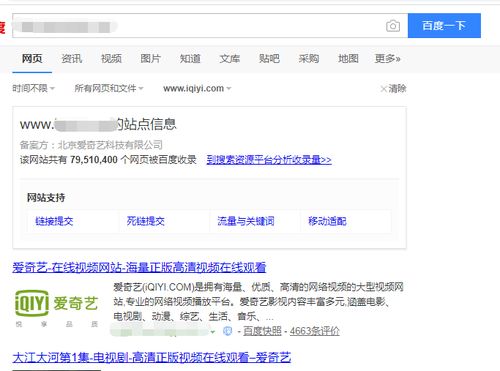Screen dimensions: 500x371
Task: Clear filters with the ×清除 button
Action: tap(393, 89)
